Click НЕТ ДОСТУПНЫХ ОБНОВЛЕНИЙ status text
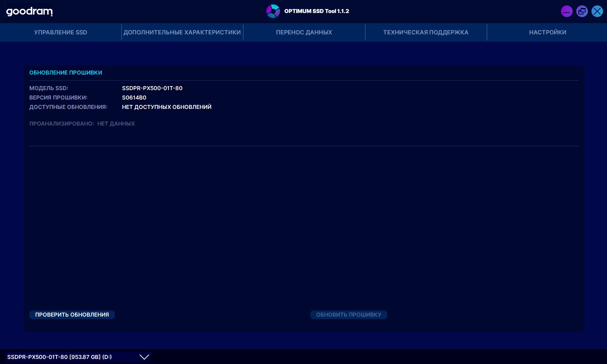The height and width of the screenshot is (364, 607). click(167, 107)
